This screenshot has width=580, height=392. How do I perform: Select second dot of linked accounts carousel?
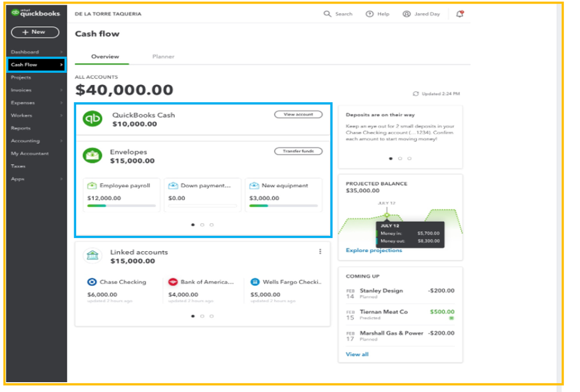click(203, 316)
